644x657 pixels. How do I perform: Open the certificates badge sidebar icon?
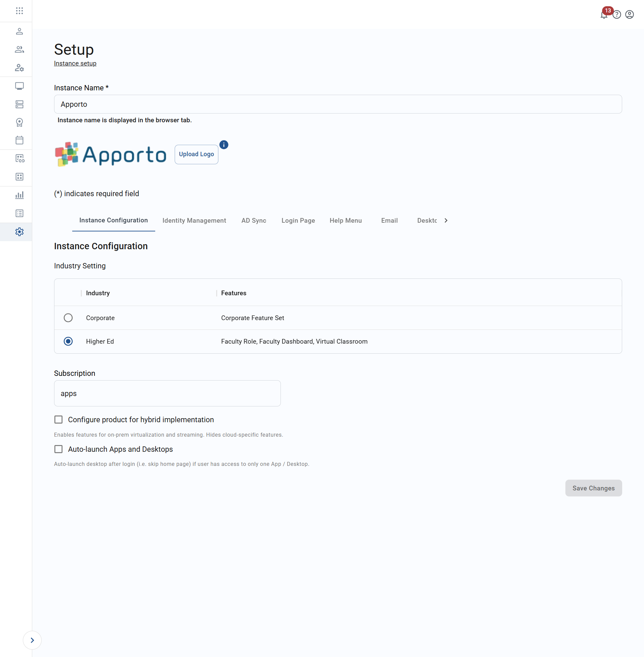click(x=19, y=122)
